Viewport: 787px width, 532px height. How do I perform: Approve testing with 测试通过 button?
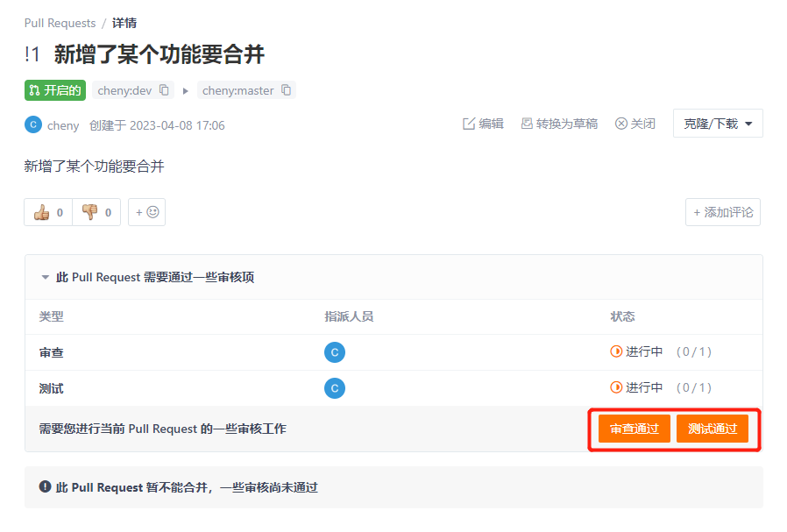(x=713, y=429)
